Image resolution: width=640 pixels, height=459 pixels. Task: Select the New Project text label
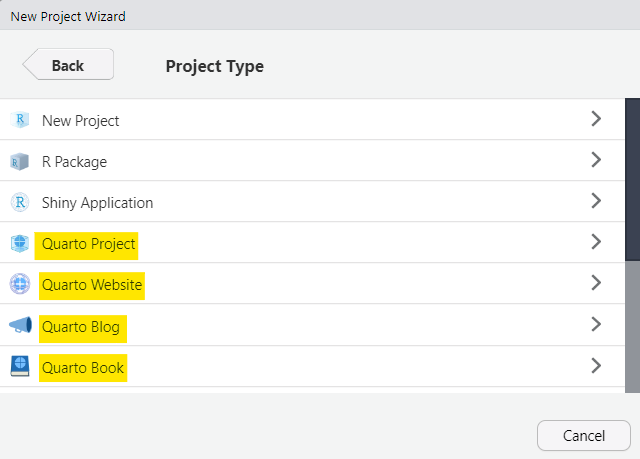pyautogui.click(x=80, y=121)
